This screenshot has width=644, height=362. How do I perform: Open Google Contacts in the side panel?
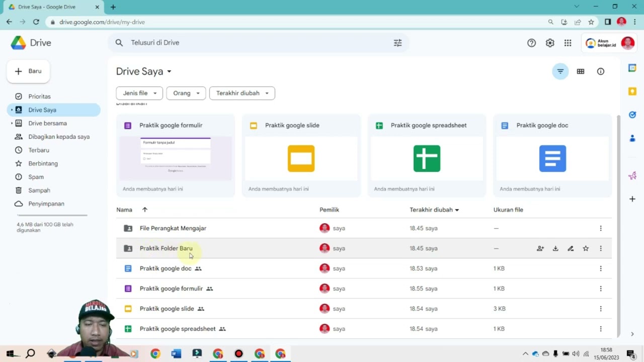click(x=632, y=138)
